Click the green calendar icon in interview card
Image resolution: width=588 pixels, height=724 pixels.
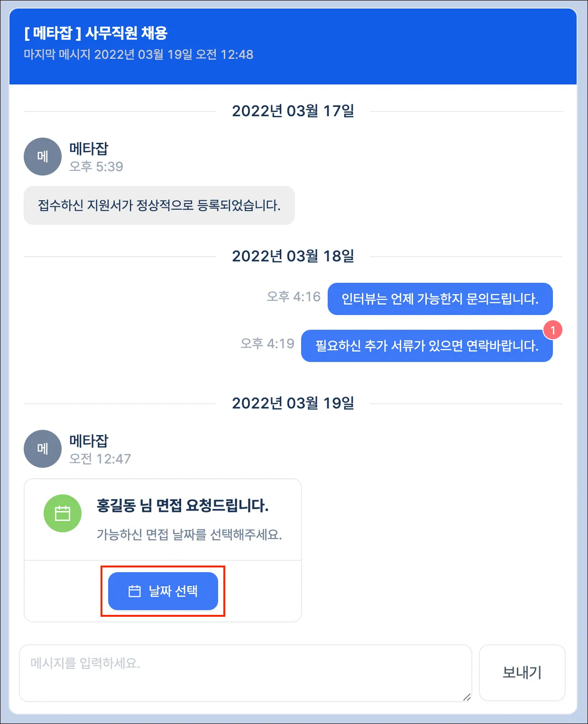[x=63, y=513]
